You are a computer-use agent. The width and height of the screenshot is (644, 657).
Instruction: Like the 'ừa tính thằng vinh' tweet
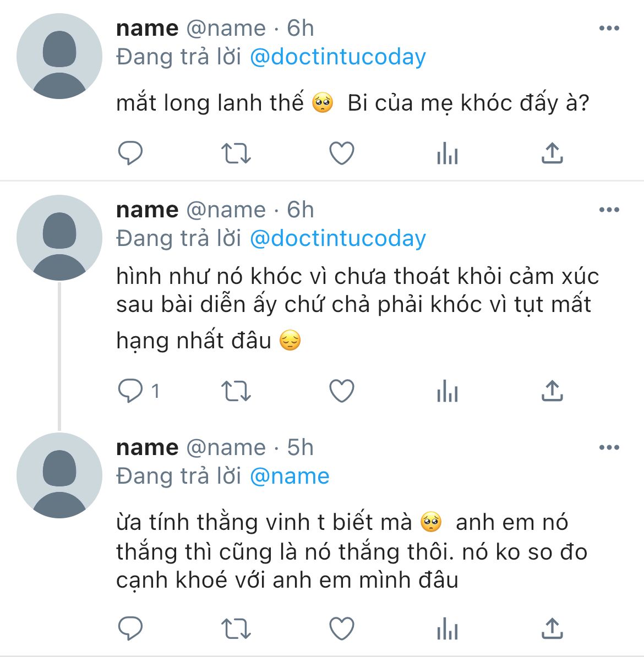[341, 628]
